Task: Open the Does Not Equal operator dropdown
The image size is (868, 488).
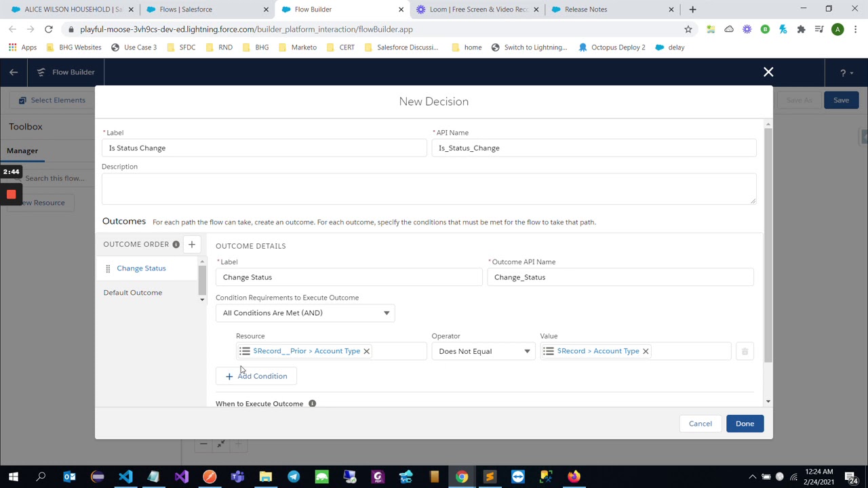Action: tap(484, 351)
